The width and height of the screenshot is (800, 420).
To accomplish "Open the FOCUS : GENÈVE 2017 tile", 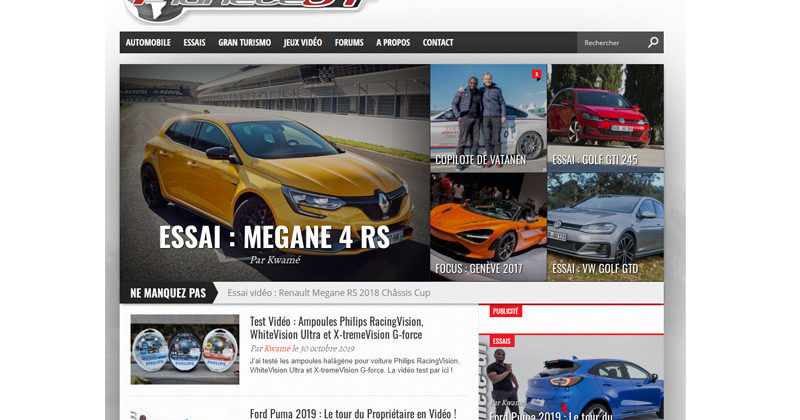I will click(x=488, y=227).
